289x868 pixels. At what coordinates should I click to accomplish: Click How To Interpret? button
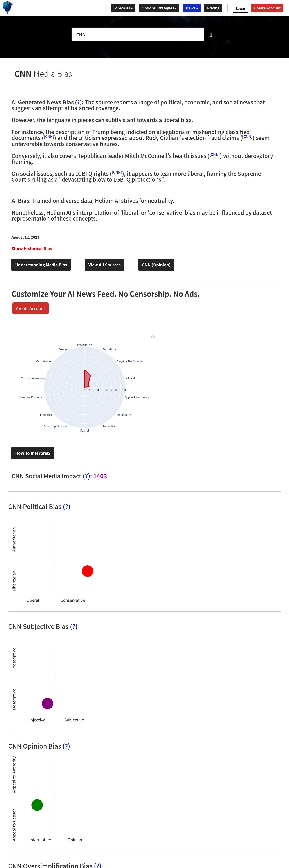(x=33, y=453)
